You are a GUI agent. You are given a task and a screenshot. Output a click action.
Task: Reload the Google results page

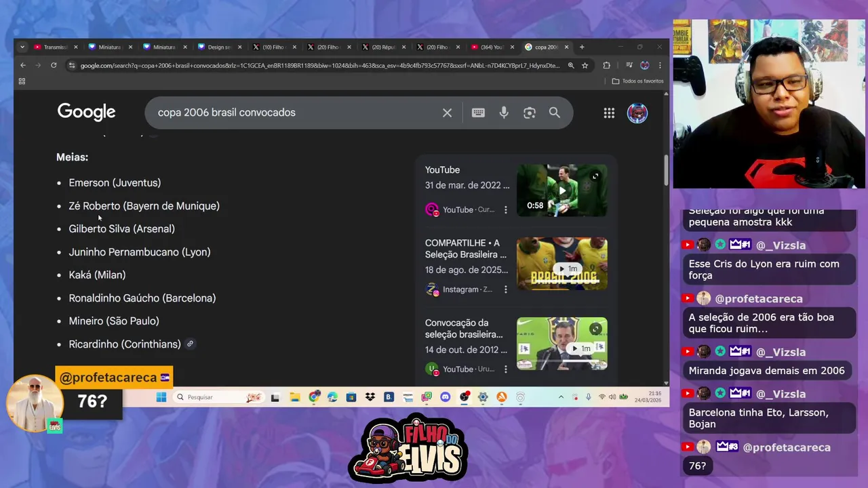(x=54, y=65)
